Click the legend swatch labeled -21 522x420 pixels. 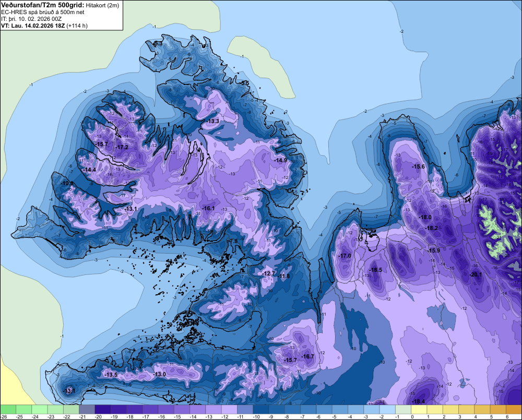pos(87,410)
